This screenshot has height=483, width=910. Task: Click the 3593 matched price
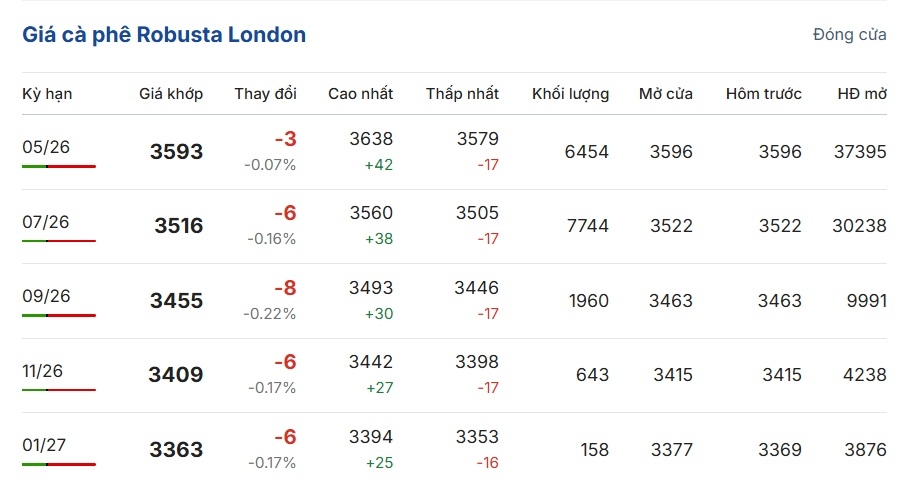(x=176, y=152)
